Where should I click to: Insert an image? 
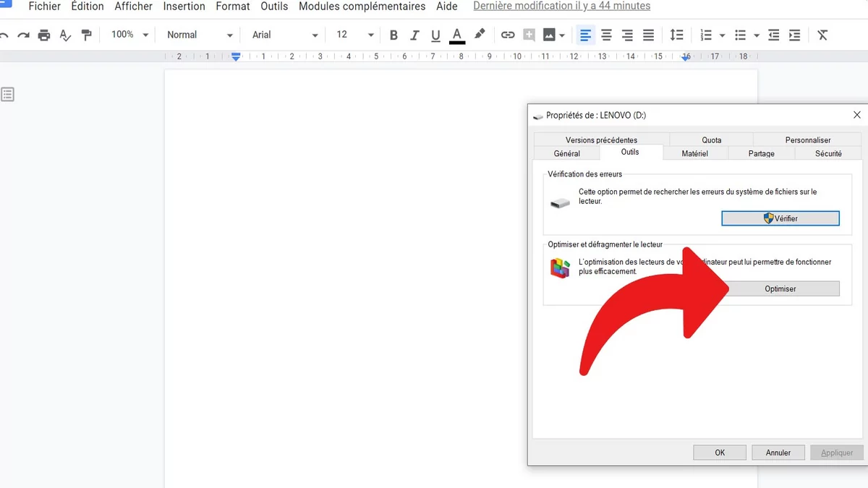550,34
